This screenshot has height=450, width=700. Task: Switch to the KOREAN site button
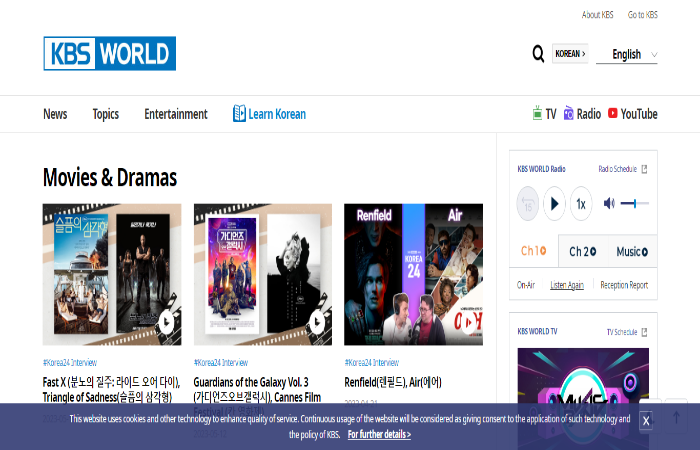pyautogui.click(x=570, y=54)
